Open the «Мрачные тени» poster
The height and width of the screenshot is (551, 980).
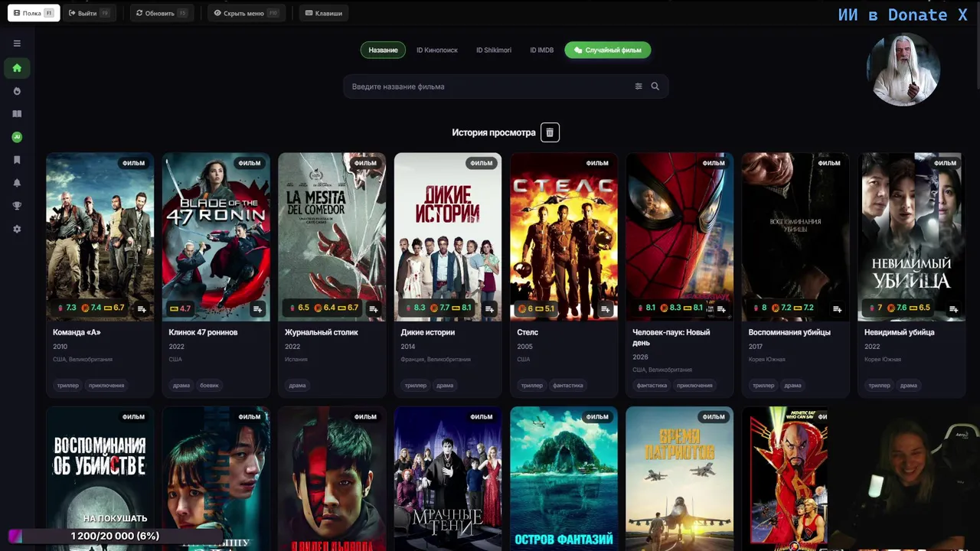click(448, 479)
